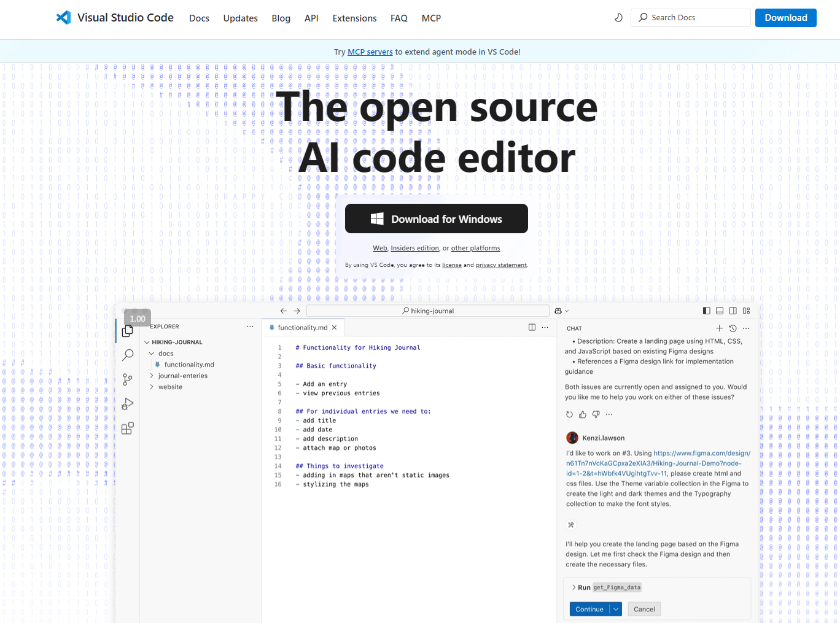The image size is (840, 623).
Task: Select the Explorer files icon in activity bar
Action: click(128, 331)
